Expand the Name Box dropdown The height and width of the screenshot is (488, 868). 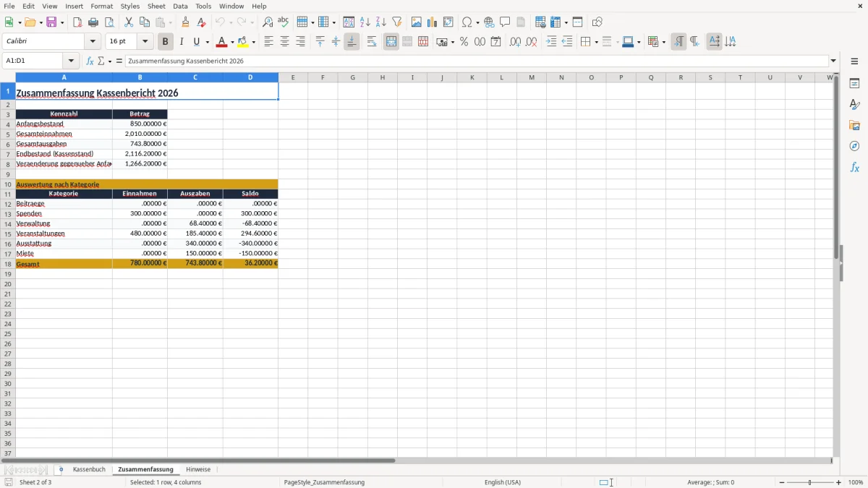coord(71,61)
